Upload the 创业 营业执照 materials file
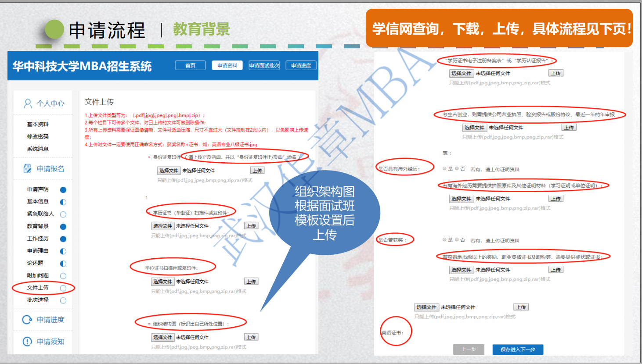The image size is (642, 364). tap(569, 128)
